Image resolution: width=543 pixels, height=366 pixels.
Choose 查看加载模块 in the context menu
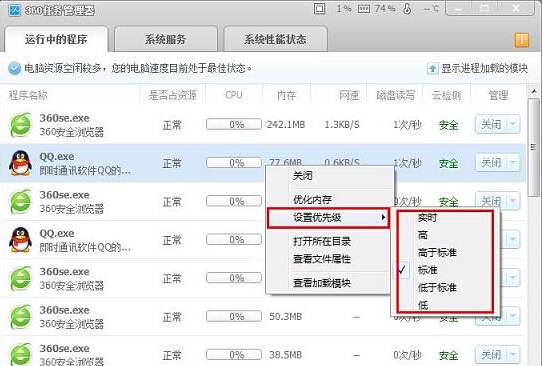(x=328, y=283)
